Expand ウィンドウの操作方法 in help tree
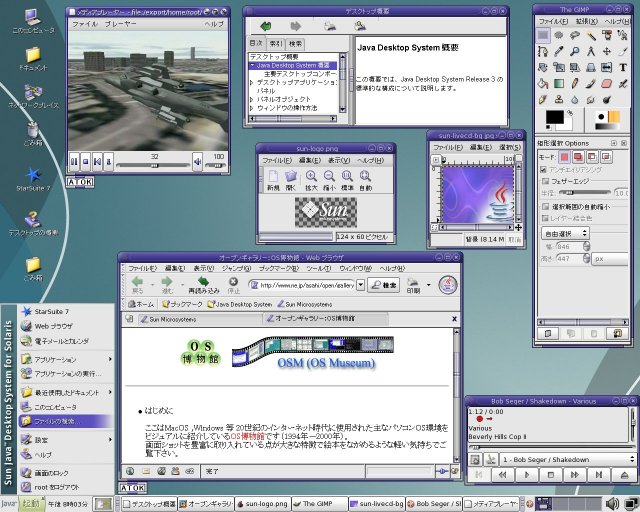 pos(252,108)
